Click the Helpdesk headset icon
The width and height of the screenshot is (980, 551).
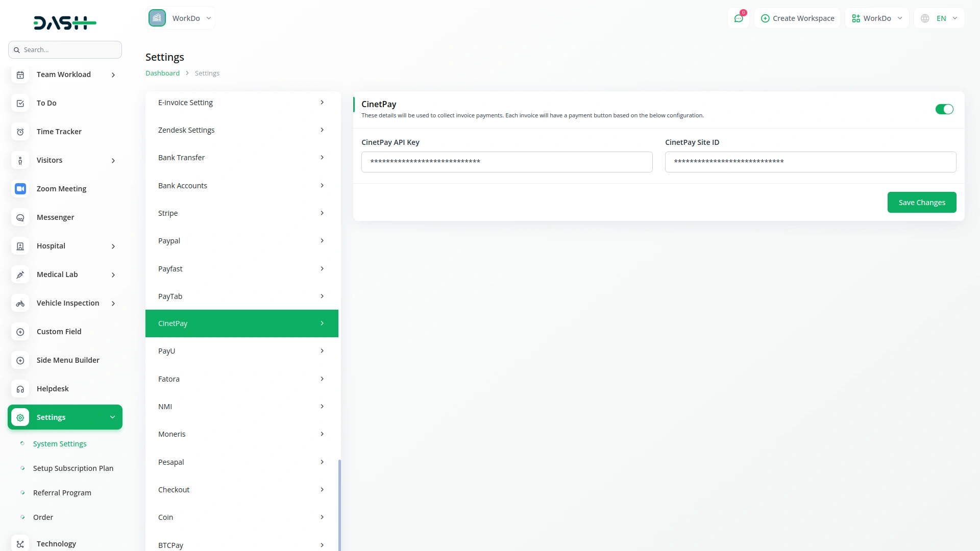[x=20, y=389]
